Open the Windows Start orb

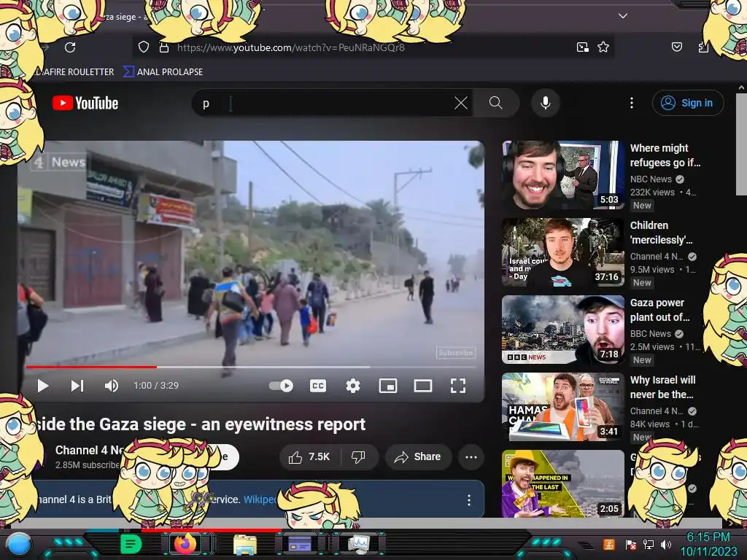[19, 544]
